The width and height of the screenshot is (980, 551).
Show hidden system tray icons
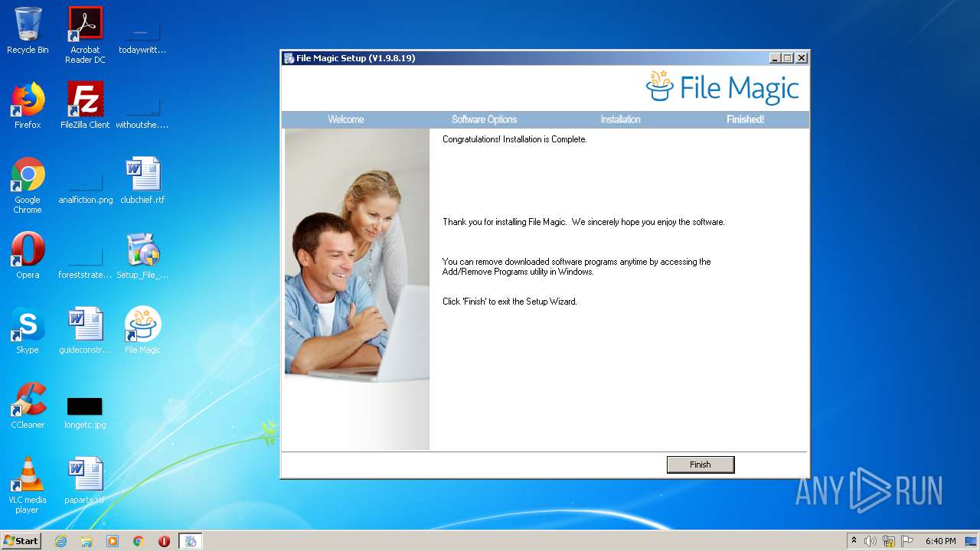pos(854,541)
